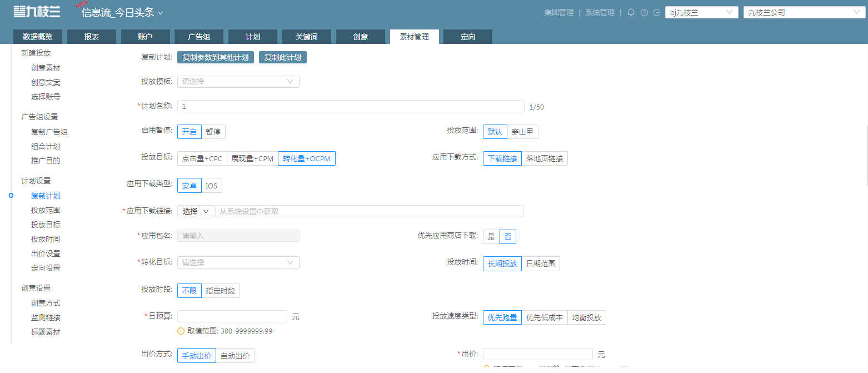This screenshot has height=373, width=868.
Task: Switch to the 数据概览 tab
Action: point(38,37)
